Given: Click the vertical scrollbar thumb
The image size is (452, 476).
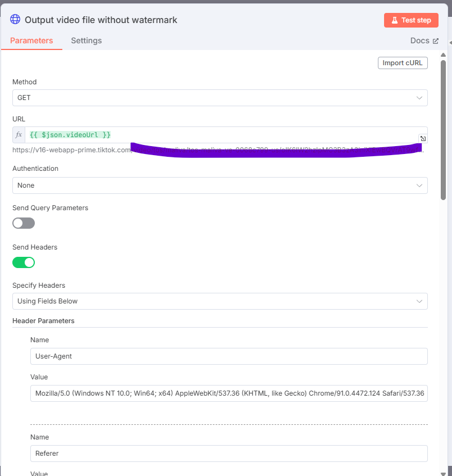Looking at the screenshot, I should coord(443,130).
